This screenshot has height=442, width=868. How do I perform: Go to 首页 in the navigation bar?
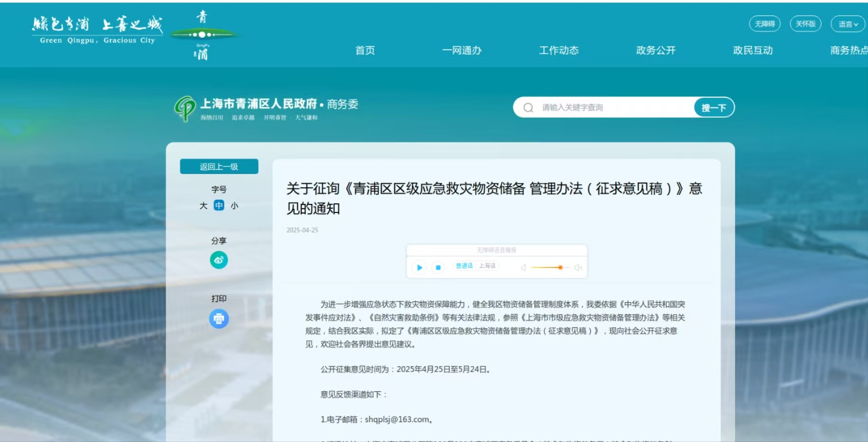[365, 50]
